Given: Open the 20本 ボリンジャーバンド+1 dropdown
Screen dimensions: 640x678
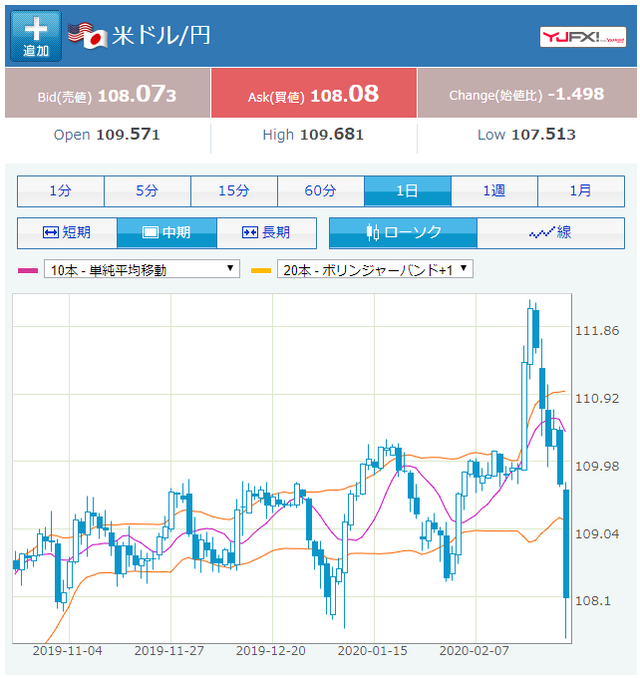Looking at the screenshot, I should (375, 270).
